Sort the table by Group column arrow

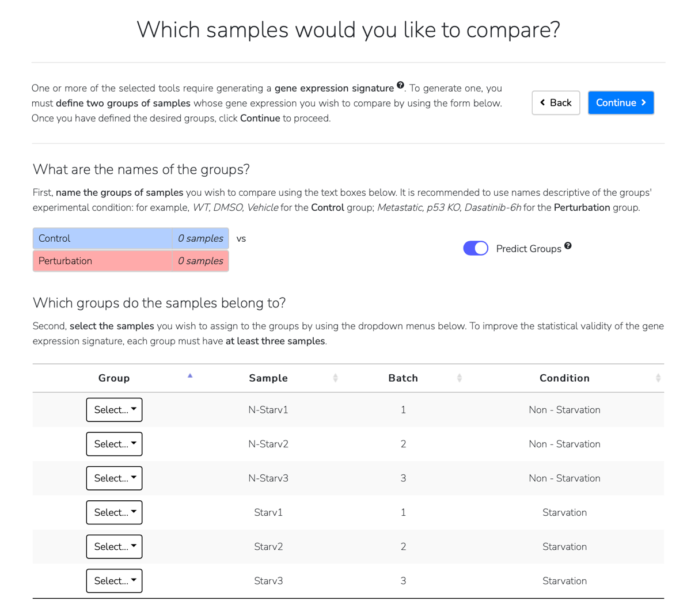(x=190, y=376)
